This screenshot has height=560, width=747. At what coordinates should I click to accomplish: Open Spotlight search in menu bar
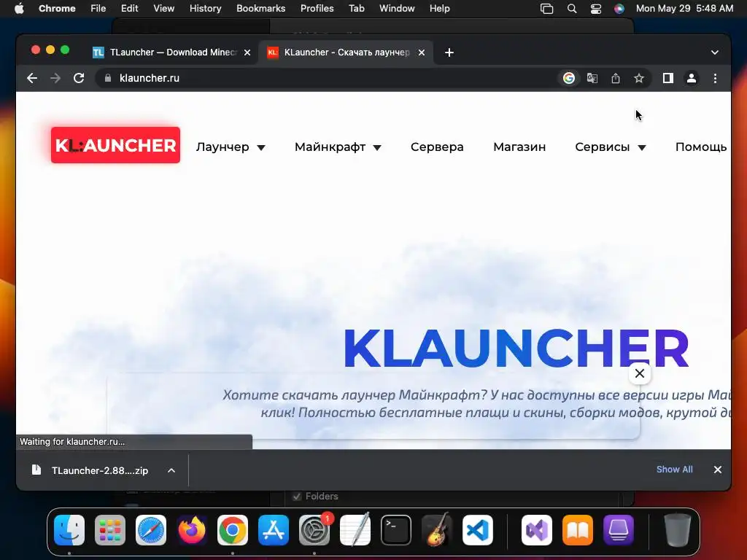[572, 9]
